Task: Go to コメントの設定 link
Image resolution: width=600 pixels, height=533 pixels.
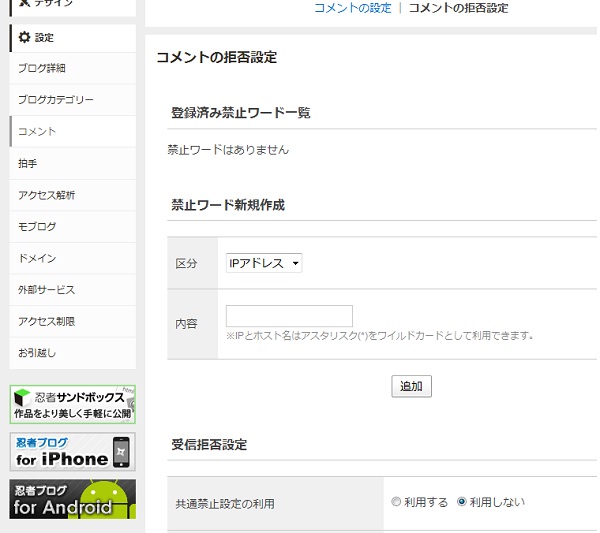Action: (x=352, y=8)
